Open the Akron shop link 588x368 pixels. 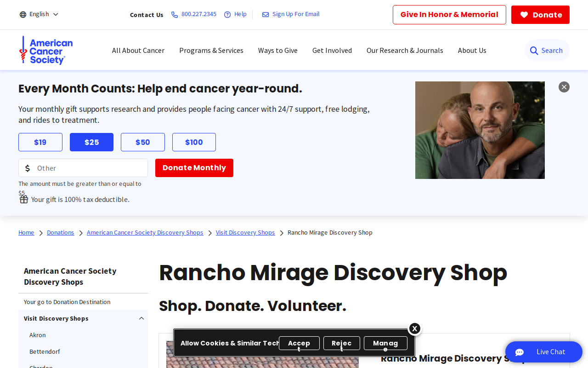pos(37,335)
